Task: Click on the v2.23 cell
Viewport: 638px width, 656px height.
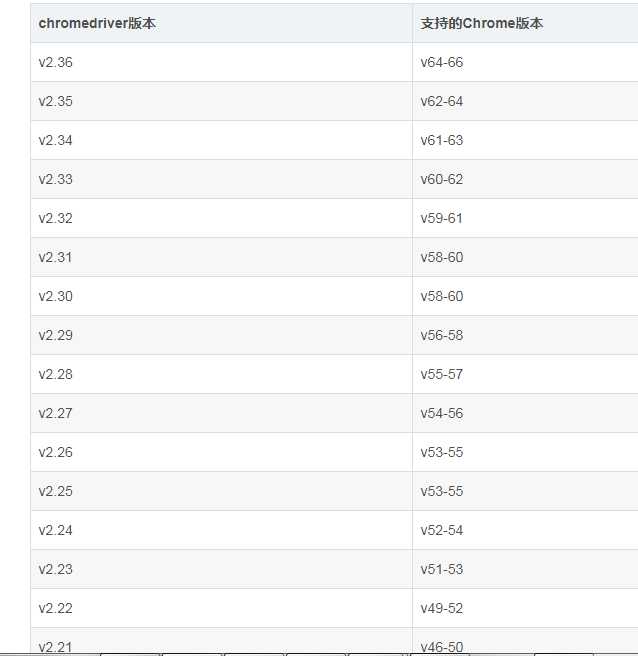Action: pos(222,569)
